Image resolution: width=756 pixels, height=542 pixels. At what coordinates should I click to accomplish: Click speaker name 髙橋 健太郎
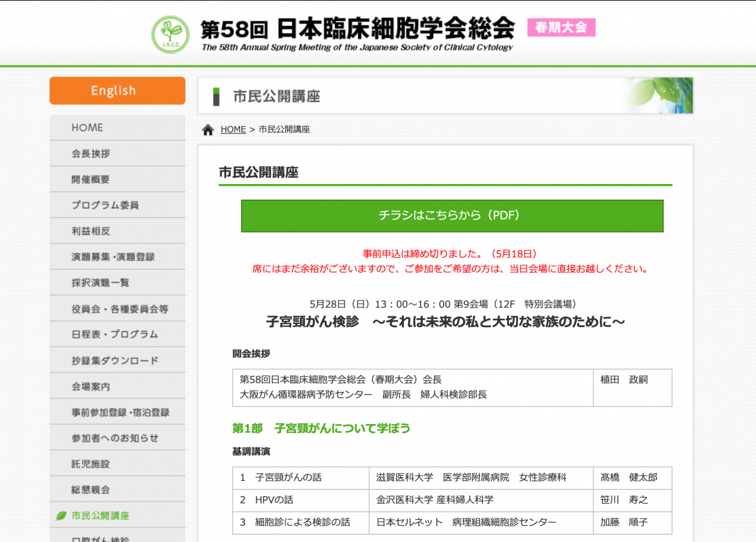tap(629, 478)
